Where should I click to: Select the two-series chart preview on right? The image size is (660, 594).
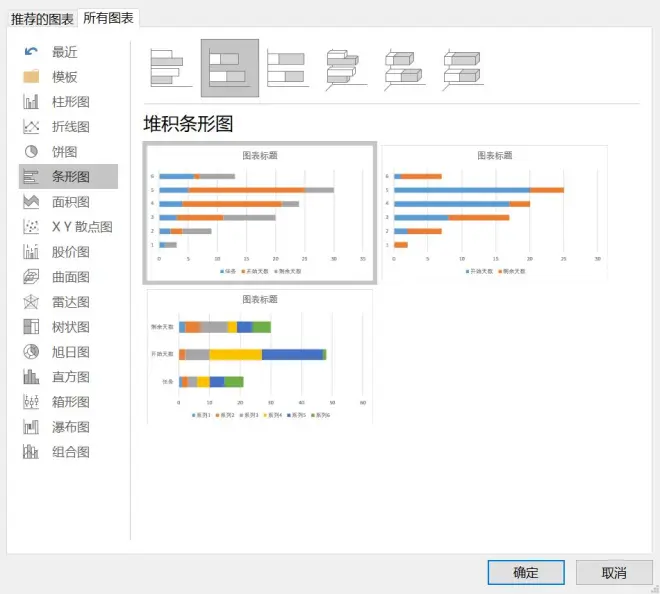point(495,213)
